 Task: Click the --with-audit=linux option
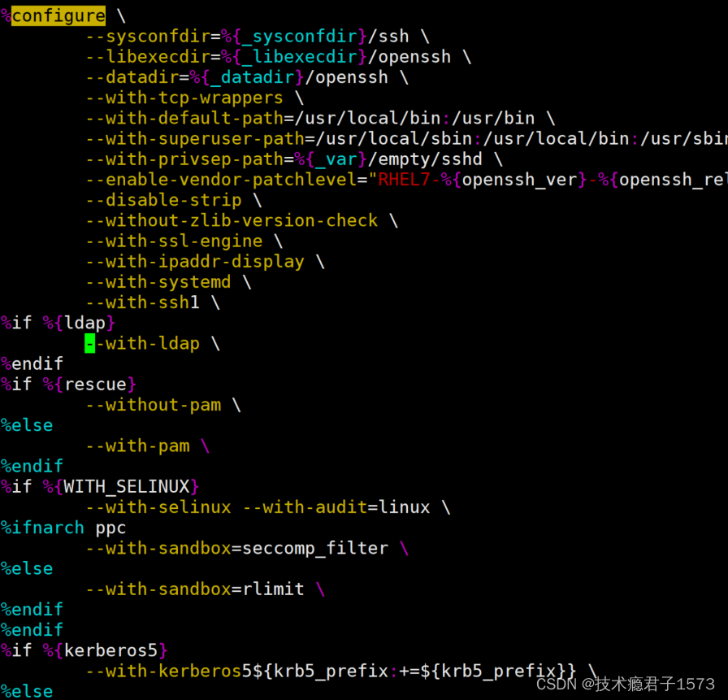pyautogui.click(x=336, y=507)
